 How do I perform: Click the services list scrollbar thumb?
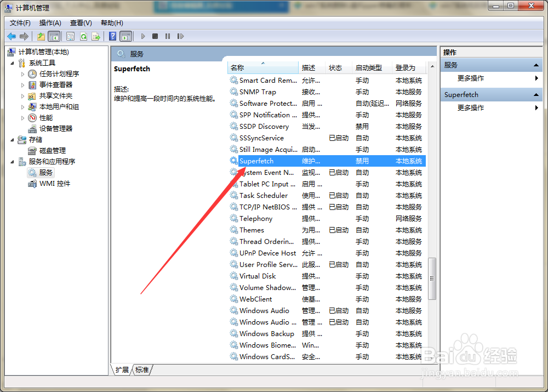(x=432, y=279)
